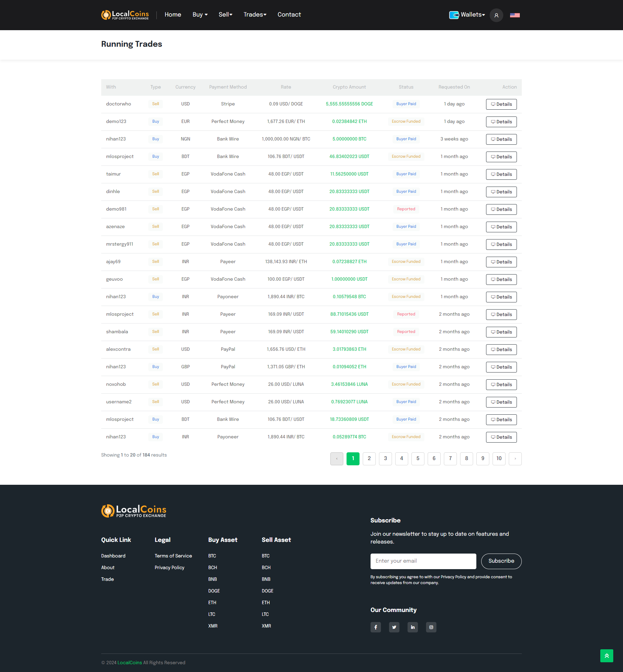Click the LinkedIn icon under Our Community

click(x=413, y=627)
